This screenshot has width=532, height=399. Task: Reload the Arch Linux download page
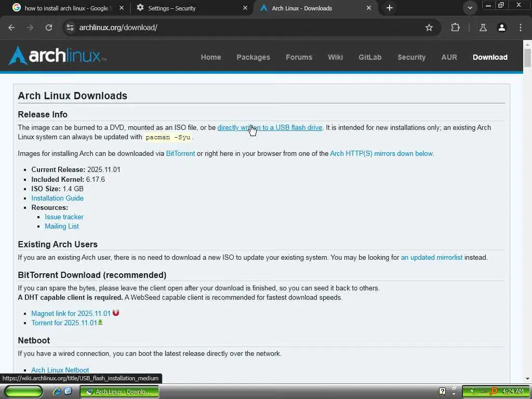(49, 28)
